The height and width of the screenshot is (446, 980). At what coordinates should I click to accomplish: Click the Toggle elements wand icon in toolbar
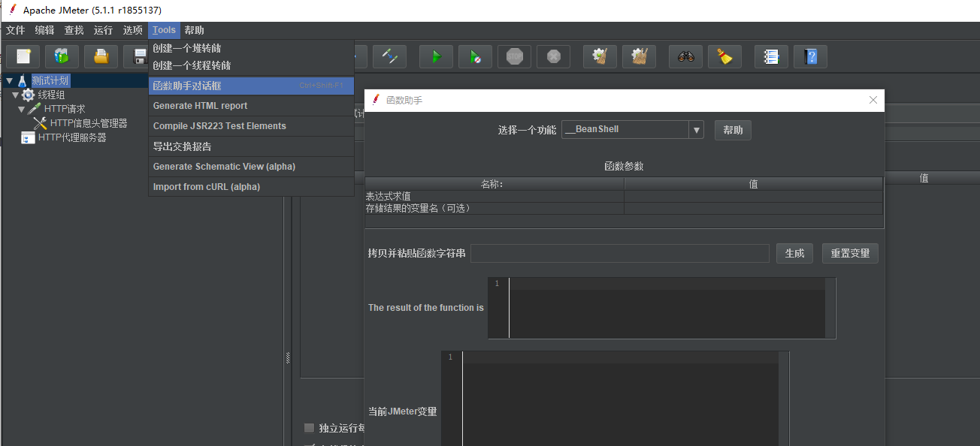pos(389,56)
